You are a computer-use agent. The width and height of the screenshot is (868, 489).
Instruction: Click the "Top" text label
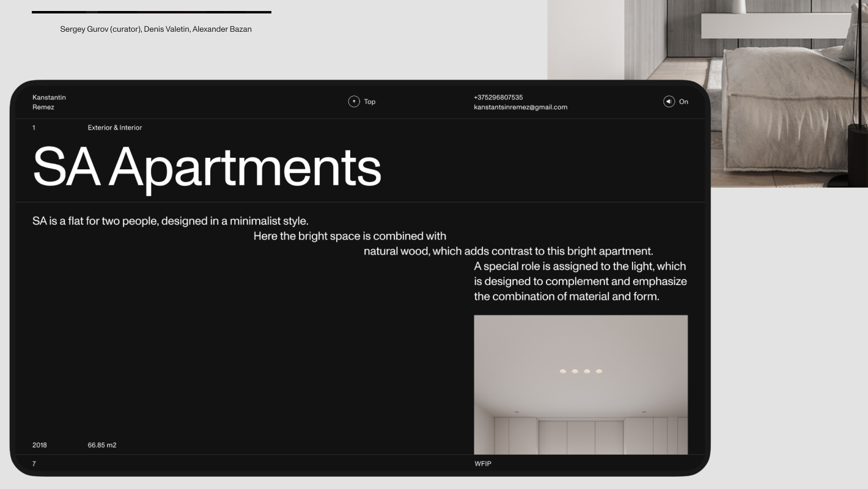click(370, 102)
